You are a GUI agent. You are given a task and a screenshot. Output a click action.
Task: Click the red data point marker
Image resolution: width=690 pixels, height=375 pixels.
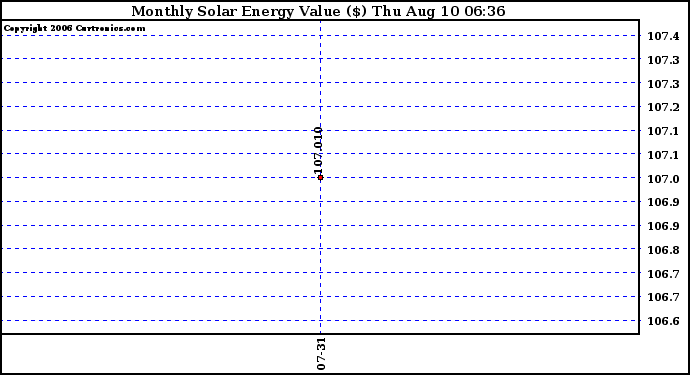pos(320,177)
